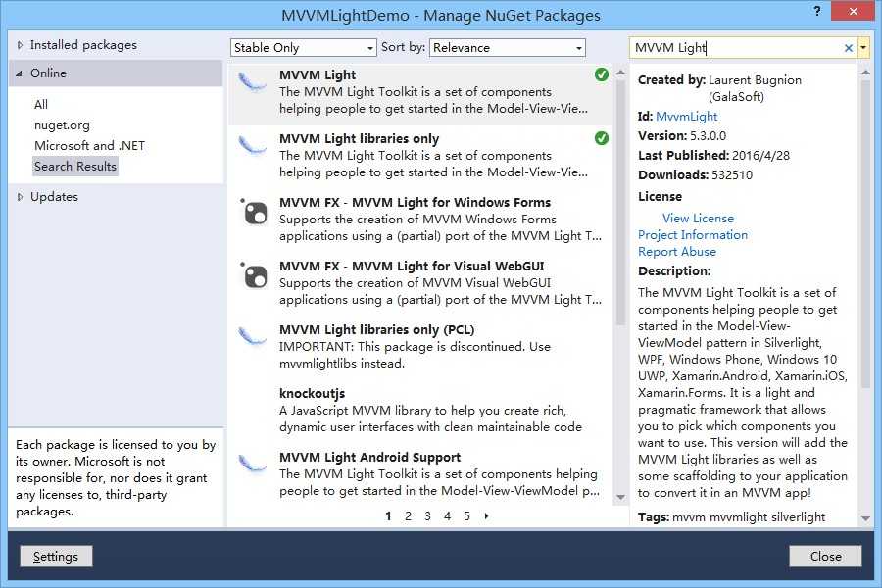Viewport: 882px width, 588px height.
Task: Select MVVM FX - MVVM Light for Windows Forms
Action: tap(419, 220)
